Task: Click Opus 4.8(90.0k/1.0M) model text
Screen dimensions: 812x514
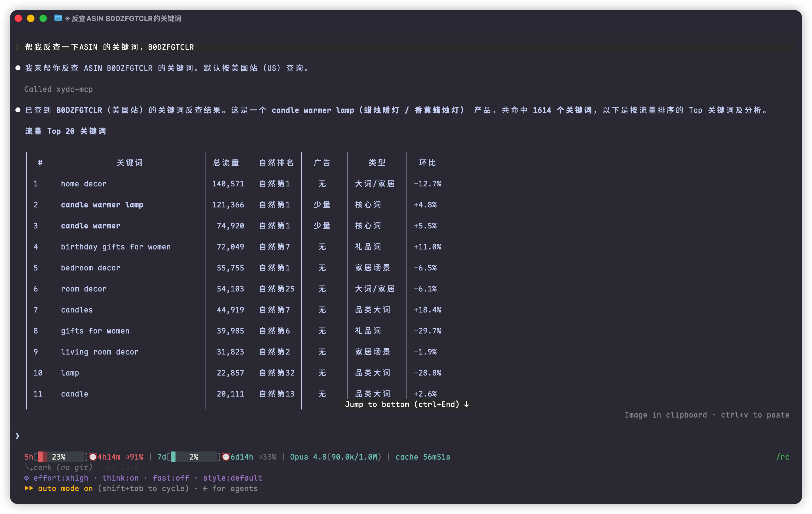Action: (x=336, y=457)
